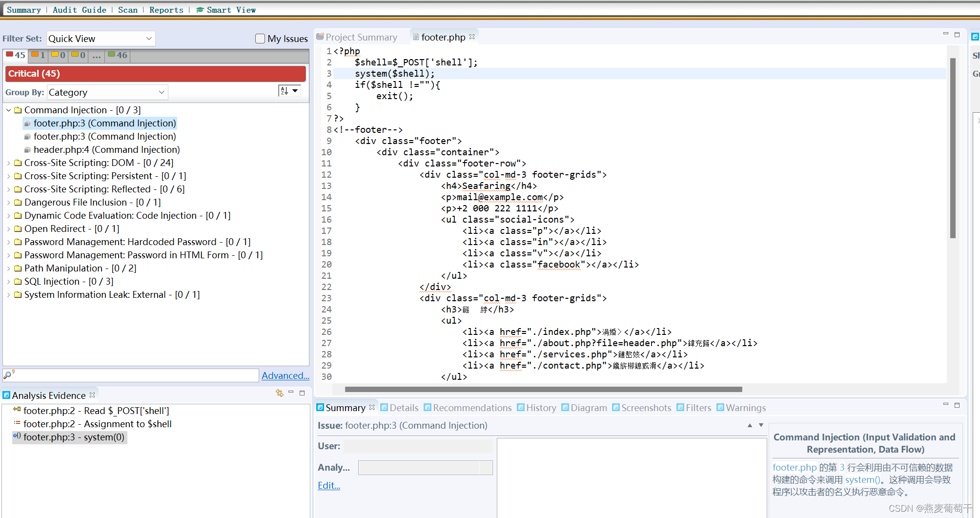This screenshot has height=518, width=980.
Task: Expand the Path Manipulation category
Action: click(8, 269)
